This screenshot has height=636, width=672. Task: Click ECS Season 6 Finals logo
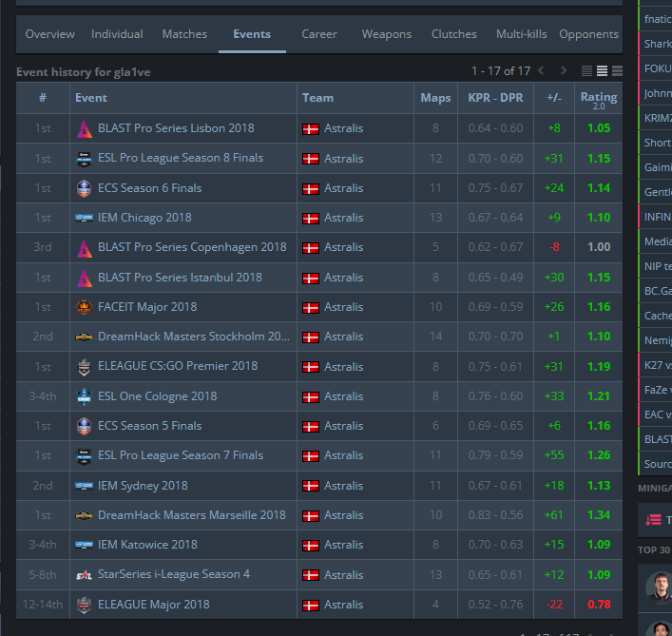pos(84,188)
